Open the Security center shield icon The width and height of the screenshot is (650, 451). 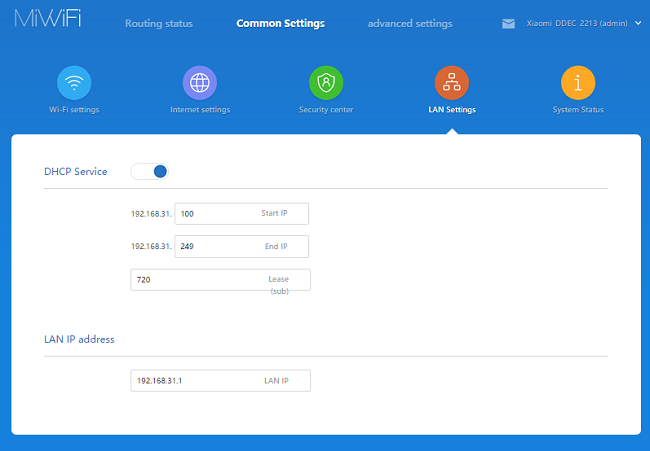(x=326, y=82)
